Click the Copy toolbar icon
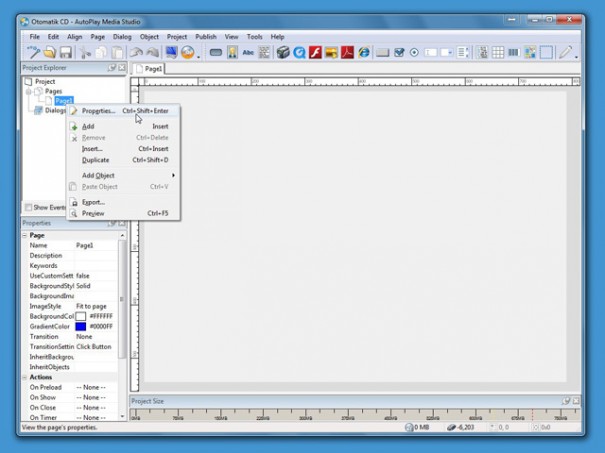 [101, 52]
